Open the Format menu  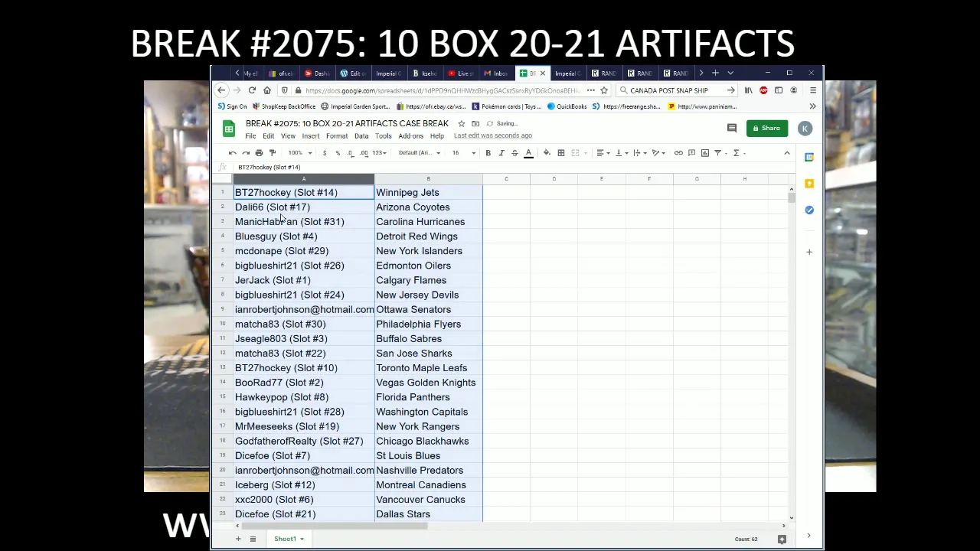point(337,136)
